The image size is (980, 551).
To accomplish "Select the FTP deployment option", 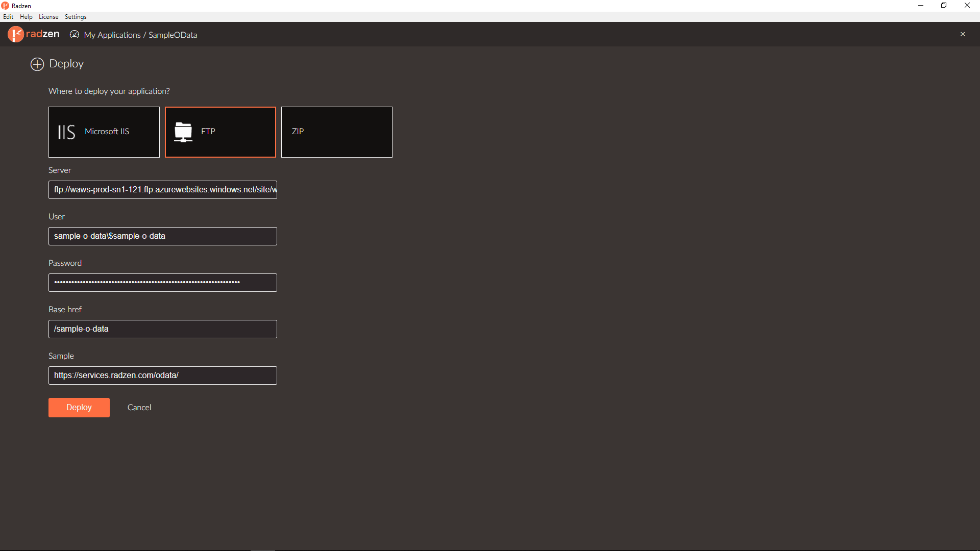I will click(220, 132).
